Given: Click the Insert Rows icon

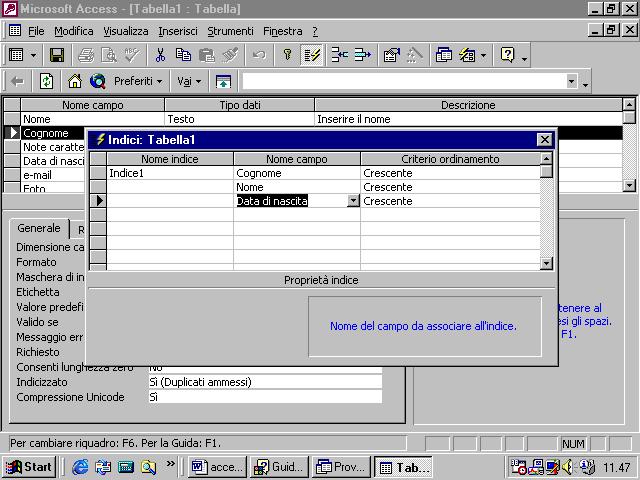Looking at the screenshot, I should 340,55.
